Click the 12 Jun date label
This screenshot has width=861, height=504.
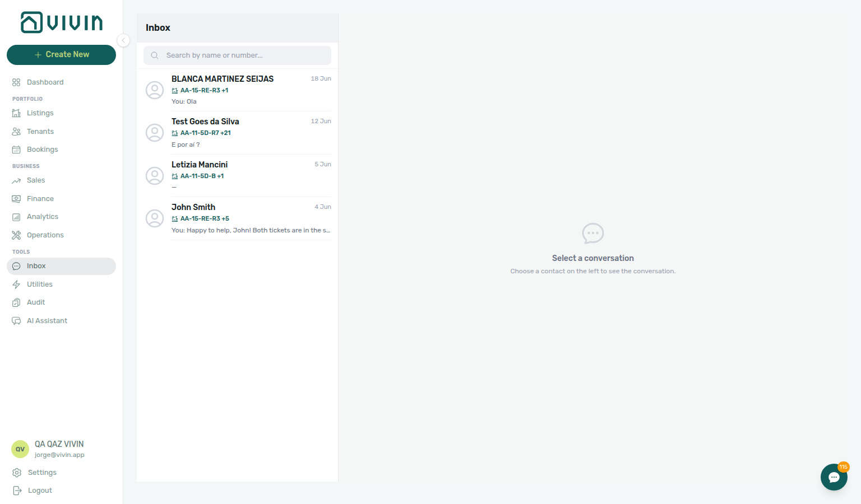pyautogui.click(x=321, y=121)
